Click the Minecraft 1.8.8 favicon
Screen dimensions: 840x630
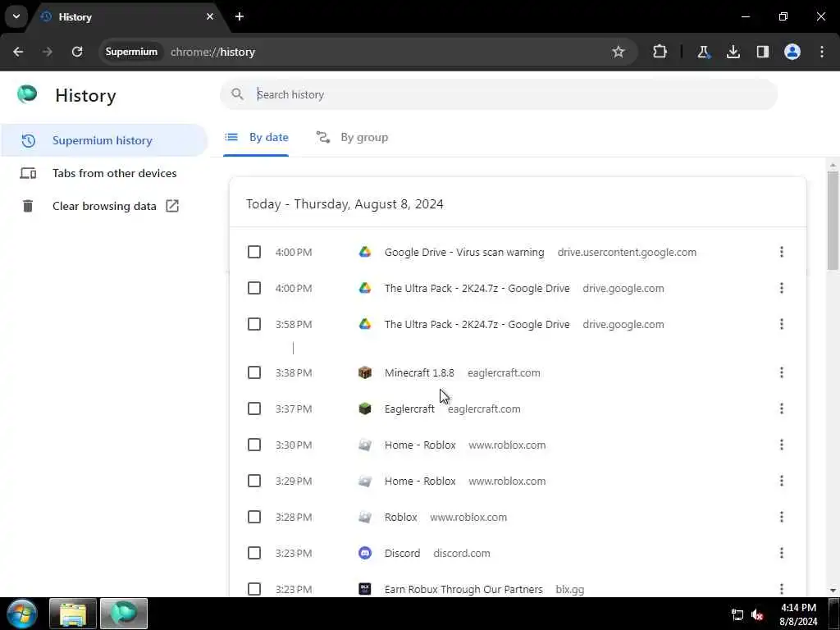pos(365,372)
